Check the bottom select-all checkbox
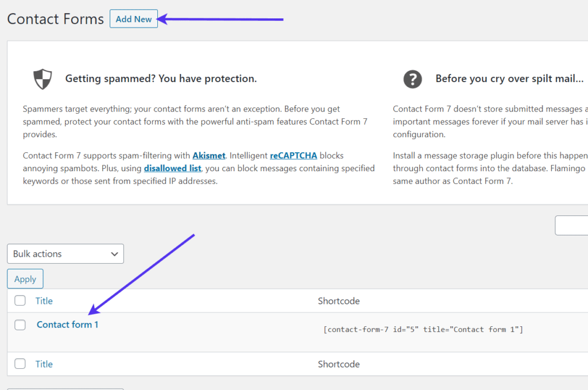Image resolution: width=588 pixels, height=390 pixels. point(20,364)
